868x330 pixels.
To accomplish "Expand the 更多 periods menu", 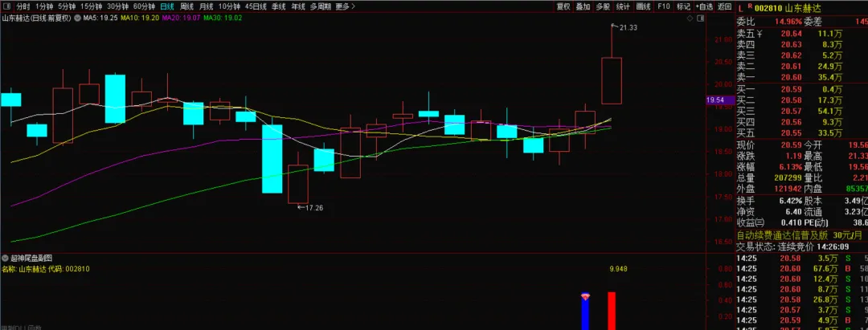I will (346, 6).
